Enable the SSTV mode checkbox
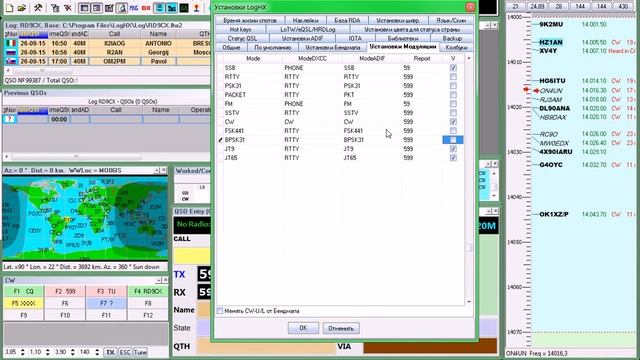The image size is (640, 360). (x=453, y=113)
